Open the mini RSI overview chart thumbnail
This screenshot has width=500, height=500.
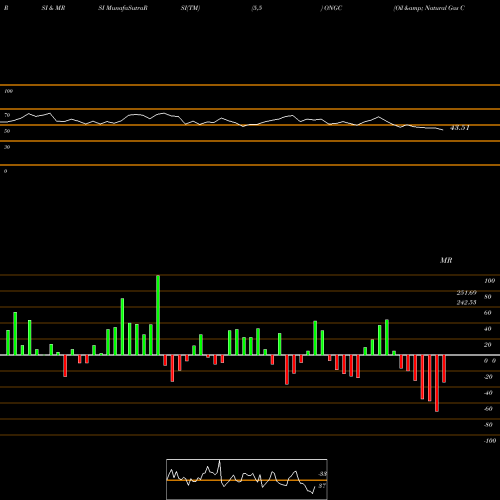click(247, 479)
